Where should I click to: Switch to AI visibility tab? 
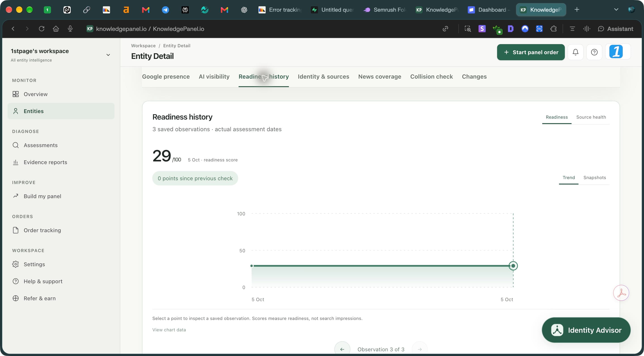214,77
